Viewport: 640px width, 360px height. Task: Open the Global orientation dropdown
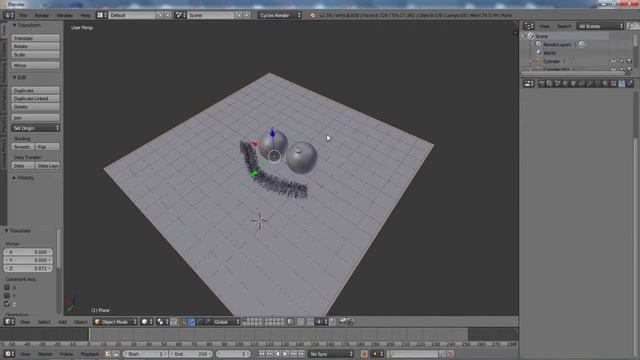click(x=227, y=322)
